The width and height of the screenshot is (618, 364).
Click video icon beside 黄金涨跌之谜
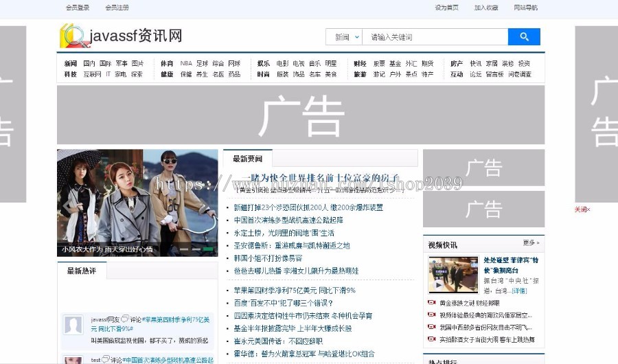432,303
